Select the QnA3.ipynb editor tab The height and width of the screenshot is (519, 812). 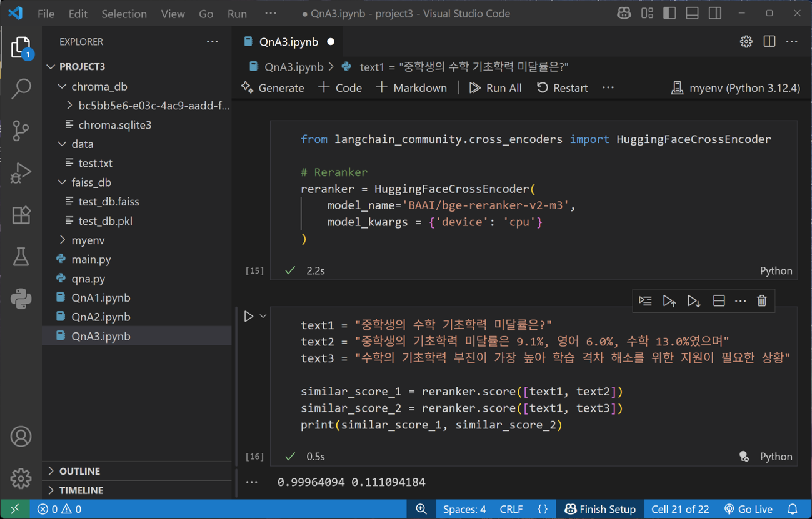288,42
